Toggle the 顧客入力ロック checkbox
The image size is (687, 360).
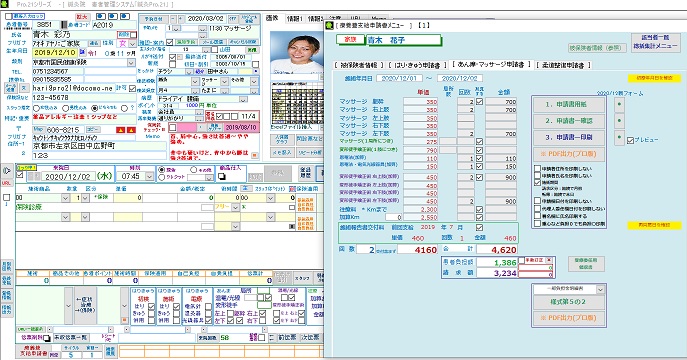[x=8, y=17]
